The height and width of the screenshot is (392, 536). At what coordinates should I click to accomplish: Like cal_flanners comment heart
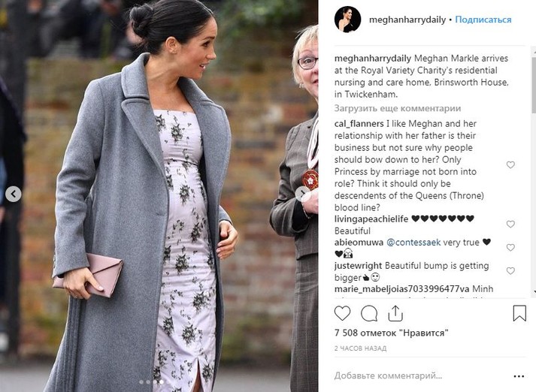510,165
